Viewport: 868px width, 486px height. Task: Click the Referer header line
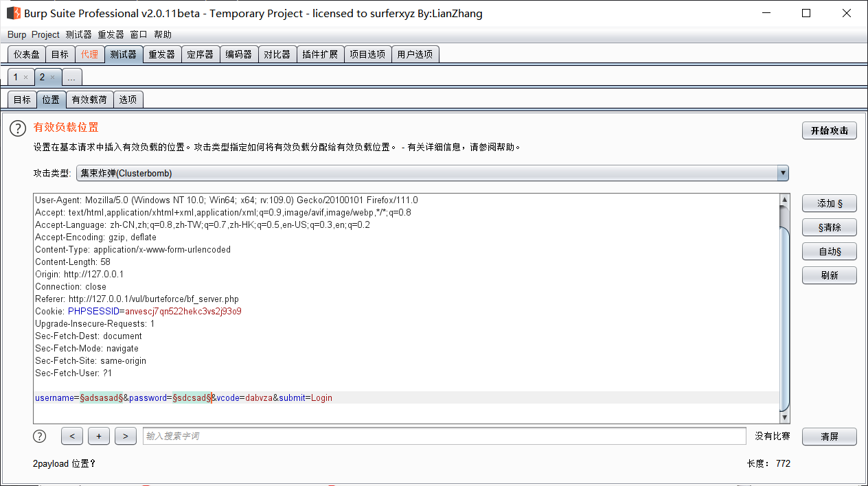point(137,299)
